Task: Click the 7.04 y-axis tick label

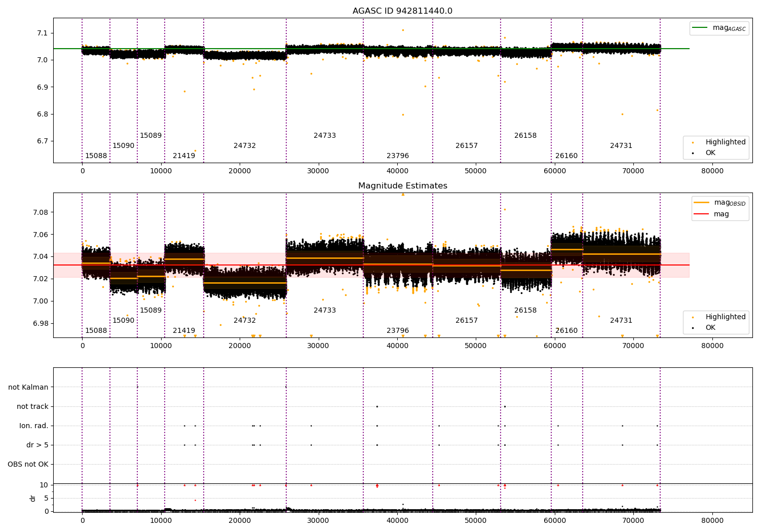Action: click(41, 256)
